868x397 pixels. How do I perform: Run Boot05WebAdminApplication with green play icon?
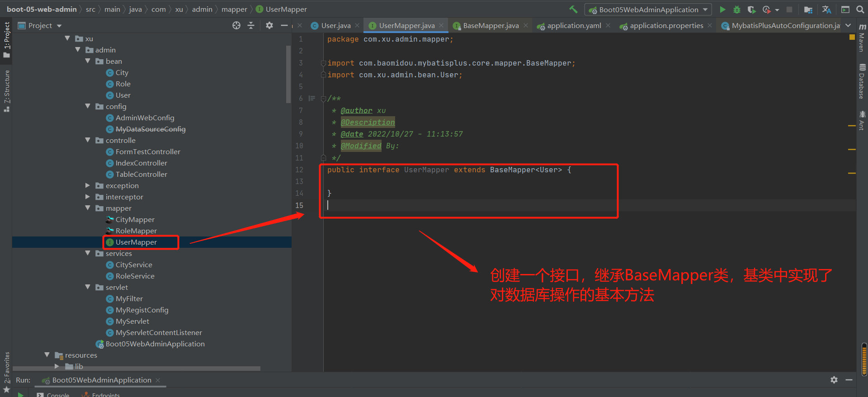722,9
